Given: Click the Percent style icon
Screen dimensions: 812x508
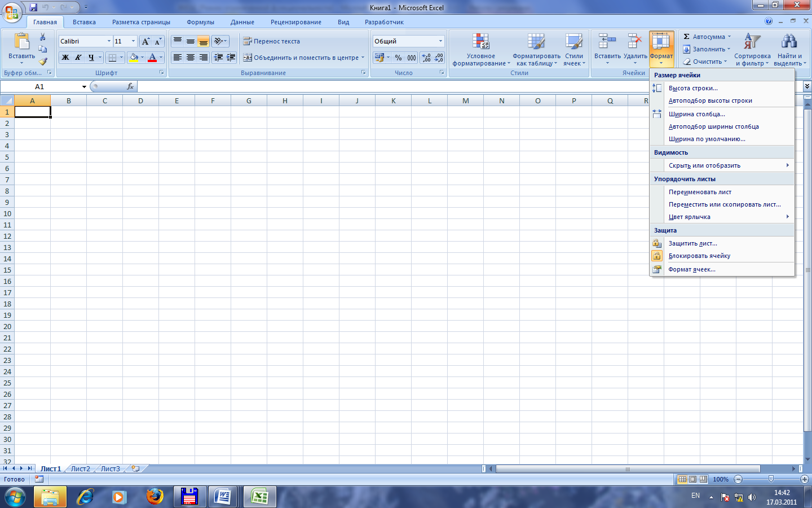Looking at the screenshot, I should (x=399, y=58).
